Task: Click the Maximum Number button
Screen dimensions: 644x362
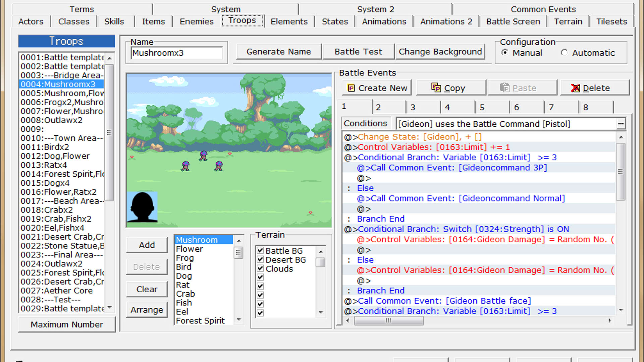Action: (67, 324)
